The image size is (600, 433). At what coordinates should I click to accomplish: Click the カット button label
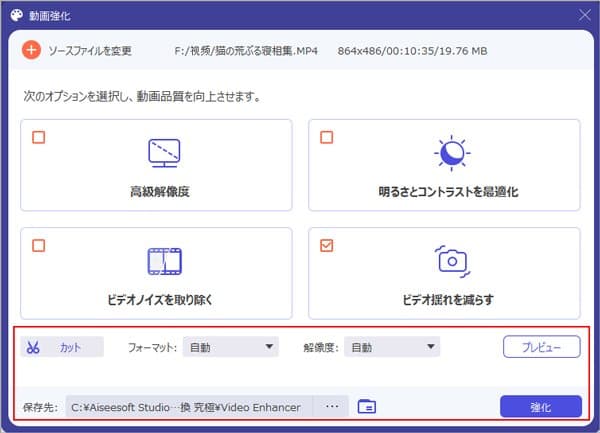(70, 347)
